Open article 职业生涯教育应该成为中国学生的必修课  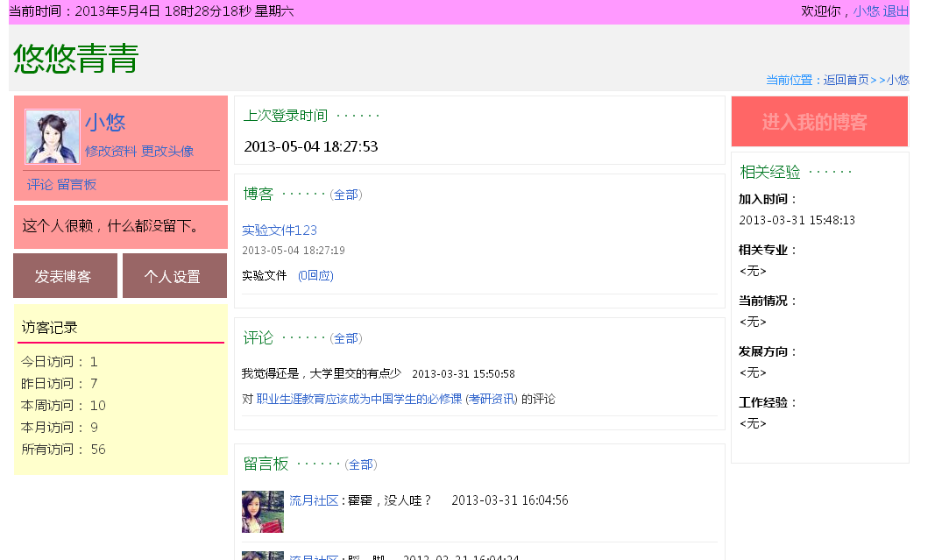click(x=359, y=399)
